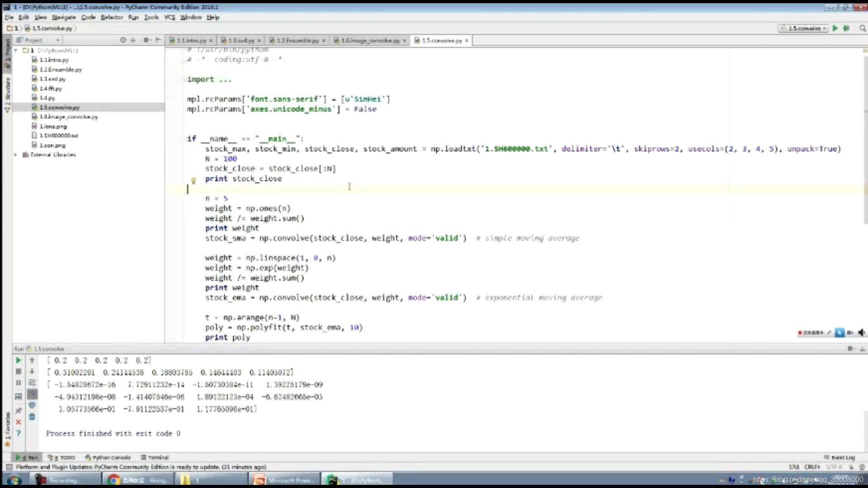This screenshot has height=488, width=868.
Task: Open the Refactor menu
Action: 112,17
